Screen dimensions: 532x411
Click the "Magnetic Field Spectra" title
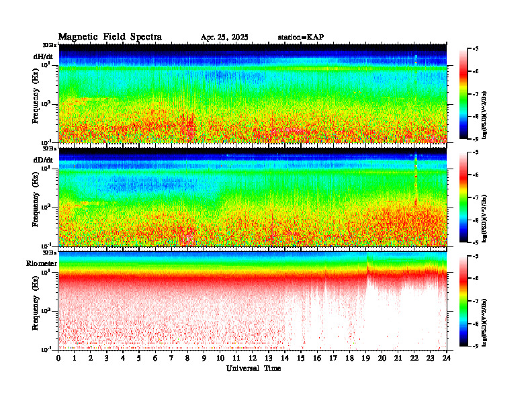click(110, 37)
